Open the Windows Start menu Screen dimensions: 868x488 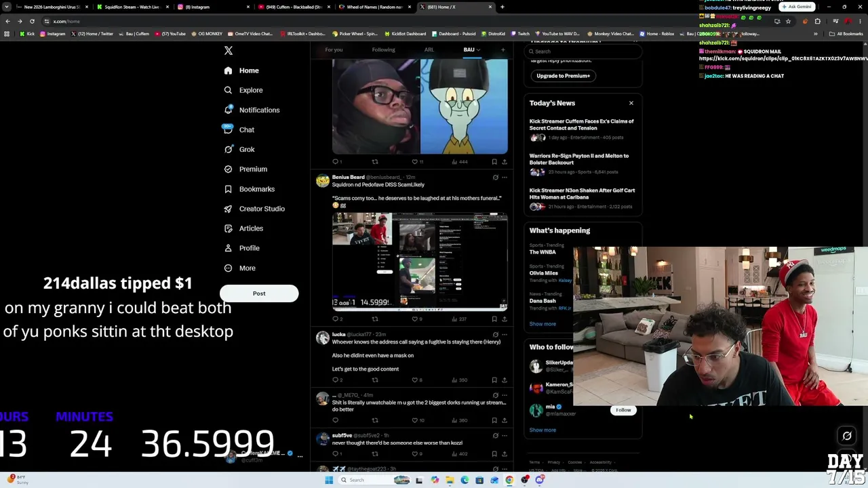pos(329,480)
